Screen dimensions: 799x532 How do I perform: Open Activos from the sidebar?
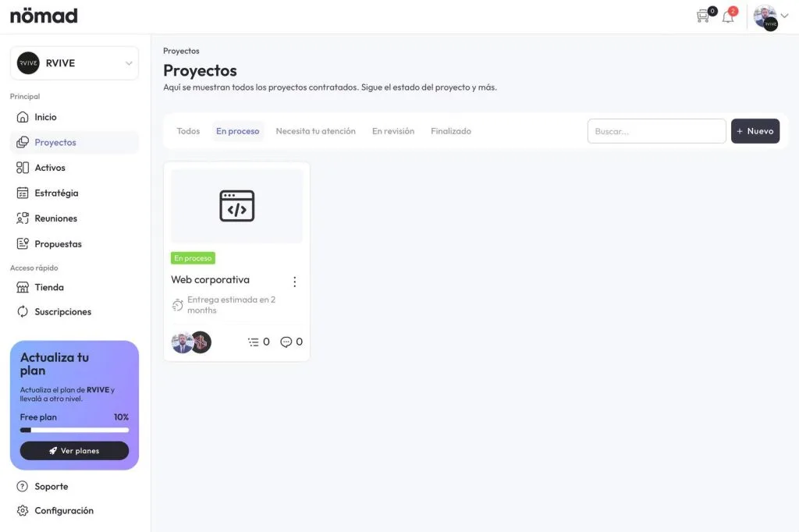(x=50, y=168)
